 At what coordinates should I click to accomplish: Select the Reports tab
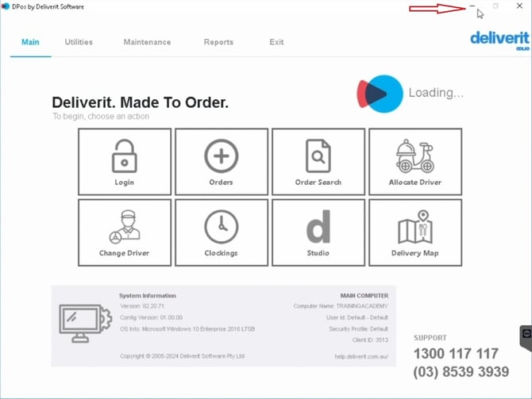click(x=218, y=42)
